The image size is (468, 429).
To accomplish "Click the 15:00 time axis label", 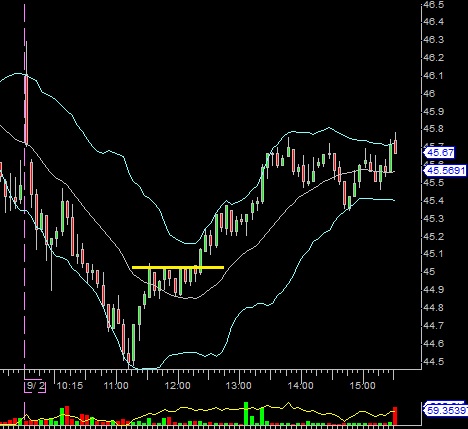I will pyautogui.click(x=362, y=386).
